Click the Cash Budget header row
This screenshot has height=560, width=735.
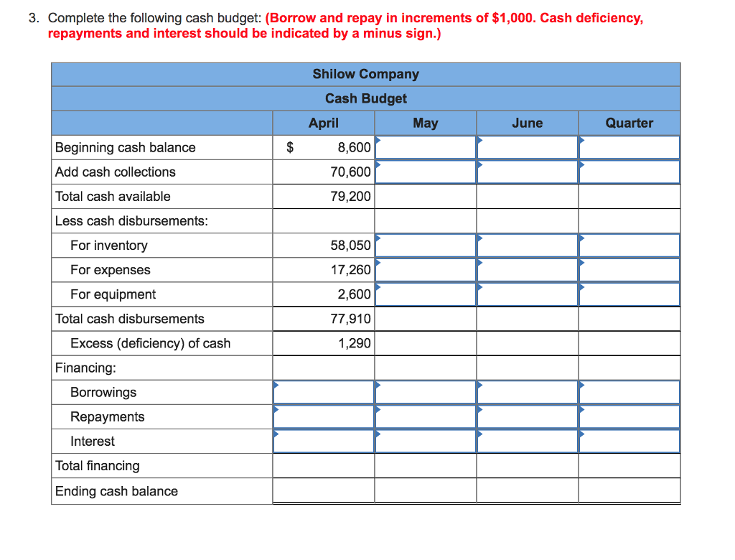point(365,98)
